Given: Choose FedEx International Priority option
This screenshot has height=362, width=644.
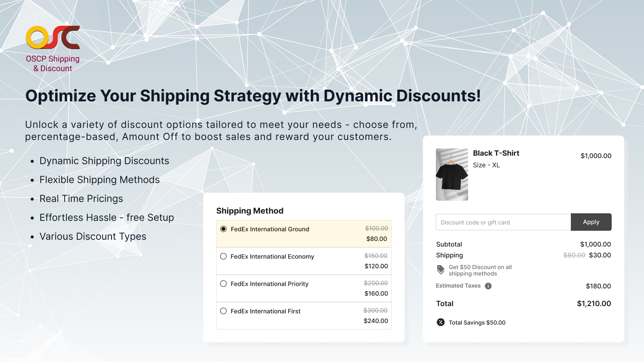Looking at the screenshot, I should (x=224, y=284).
